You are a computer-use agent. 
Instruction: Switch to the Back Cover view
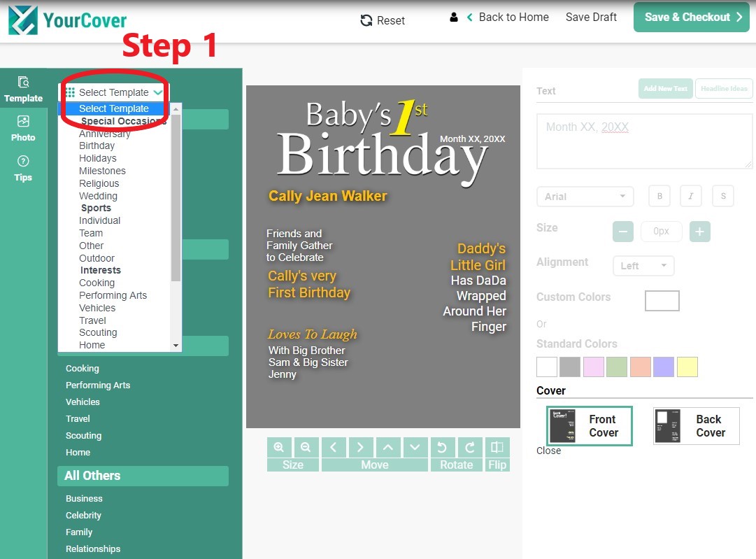(696, 425)
